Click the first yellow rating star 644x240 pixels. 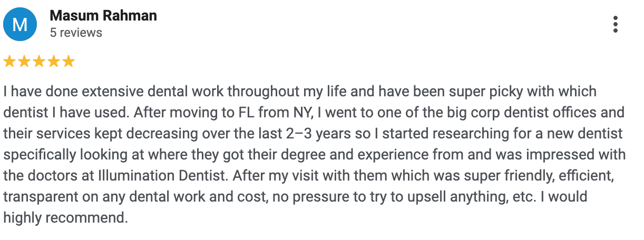click(x=9, y=62)
